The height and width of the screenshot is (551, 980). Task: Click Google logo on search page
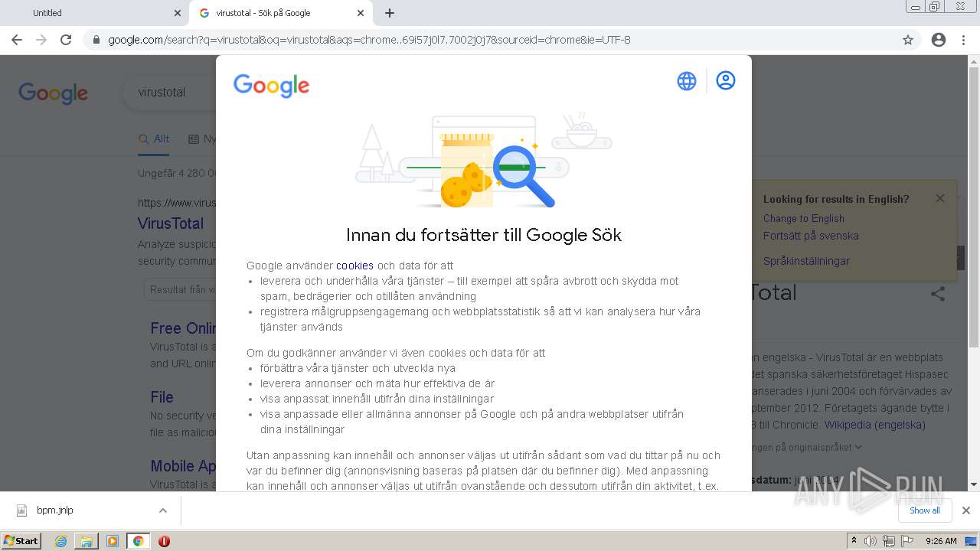pyautogui.click(x=54, y=93)
